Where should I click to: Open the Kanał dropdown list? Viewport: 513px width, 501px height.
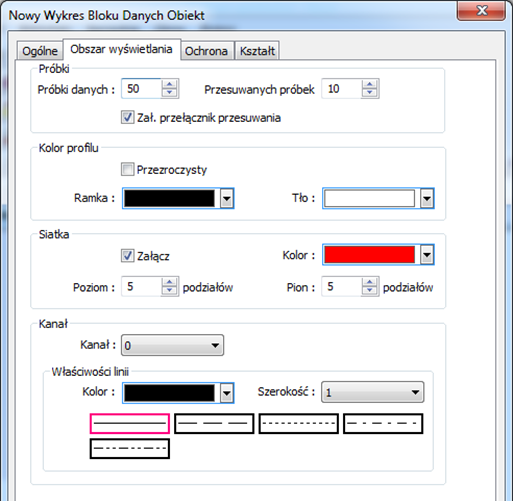[172, 345]
